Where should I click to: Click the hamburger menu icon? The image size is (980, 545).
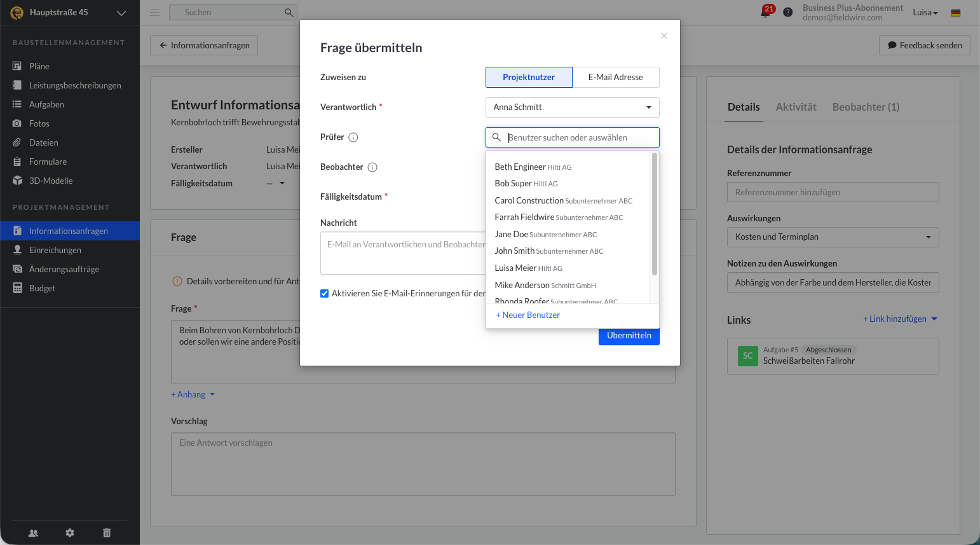click(154, 12)
